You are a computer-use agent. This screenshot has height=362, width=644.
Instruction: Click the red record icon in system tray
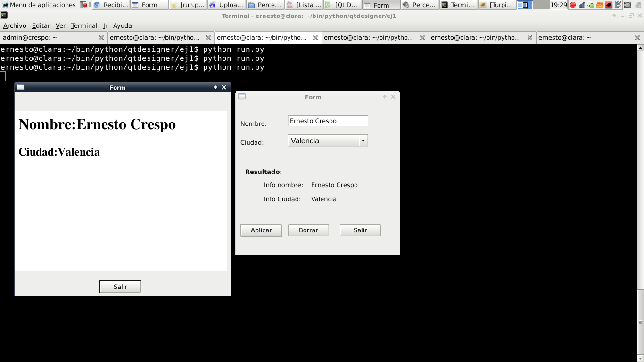573,5
